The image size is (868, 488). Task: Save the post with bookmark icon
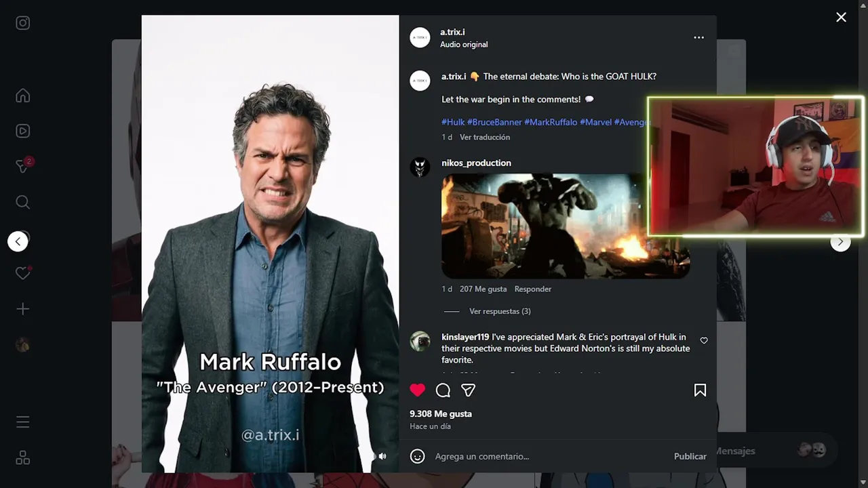[701, 390]
